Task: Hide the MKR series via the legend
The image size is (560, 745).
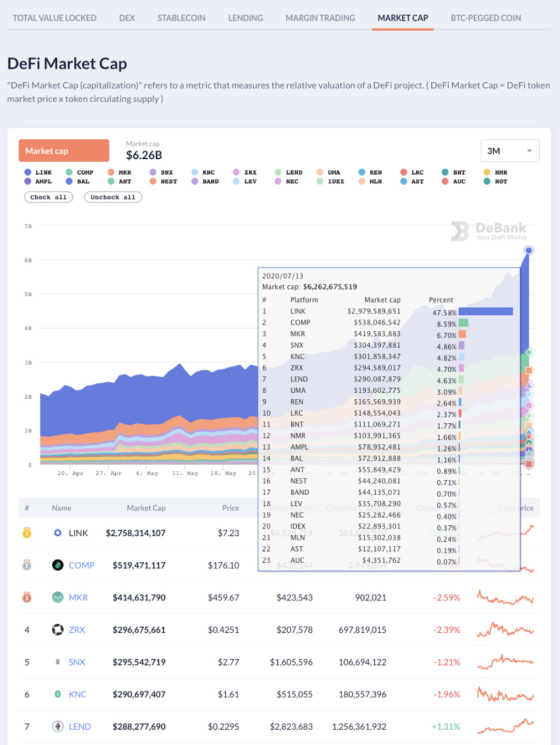Action: click(x=120, y=173)
